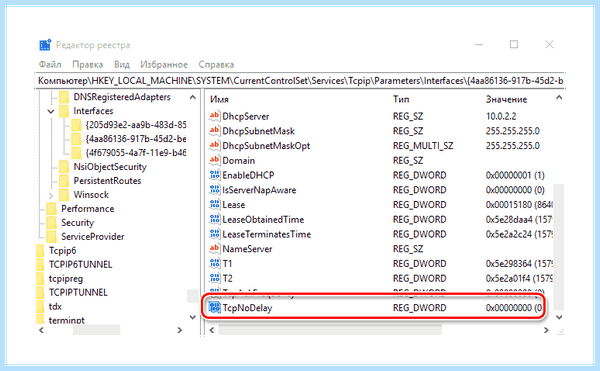Open the Файл menu
600x371 pixels.
pos(50,64)
